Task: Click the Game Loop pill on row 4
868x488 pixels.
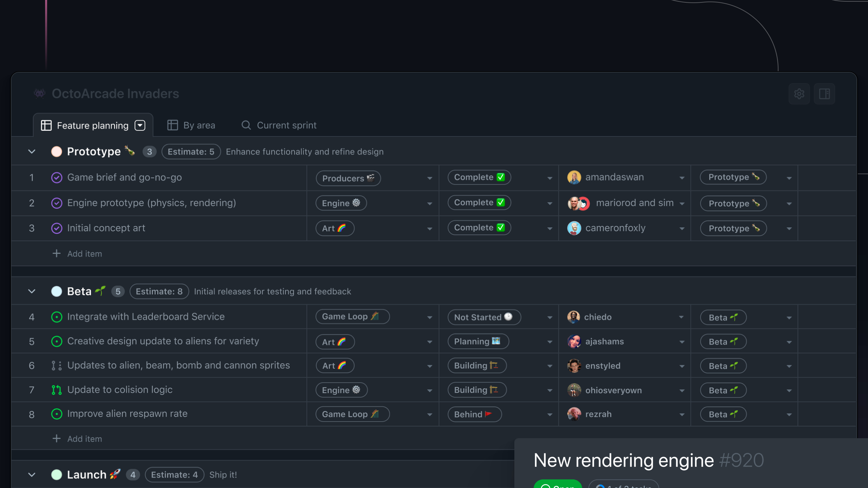Action: pyautogui.click(x=352, y=317)
